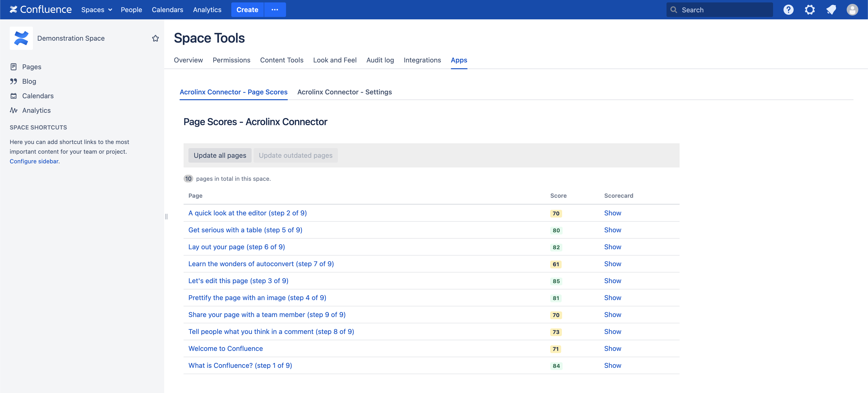Click the Pages sidebar icon
Screen dimensions: 868x393
(x=14, y=67)
